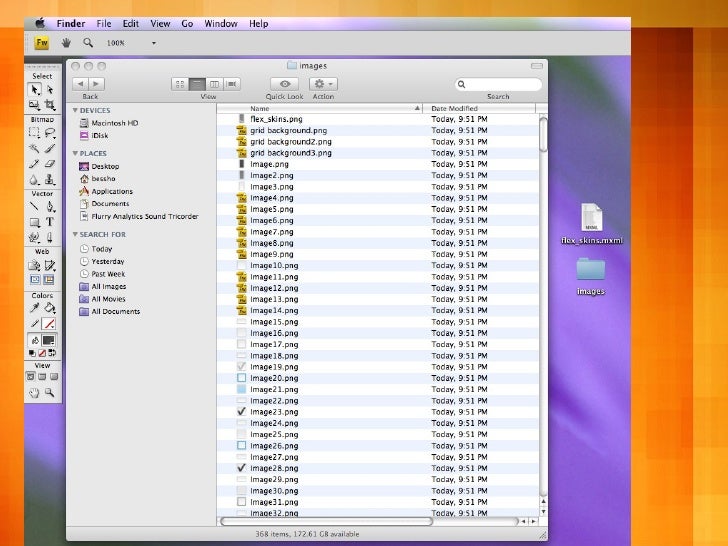Image resolution: width=728 pixels, height=546 pixels.
Task: Open the Window menu in menu bar
Action: [x=220, y=23]
